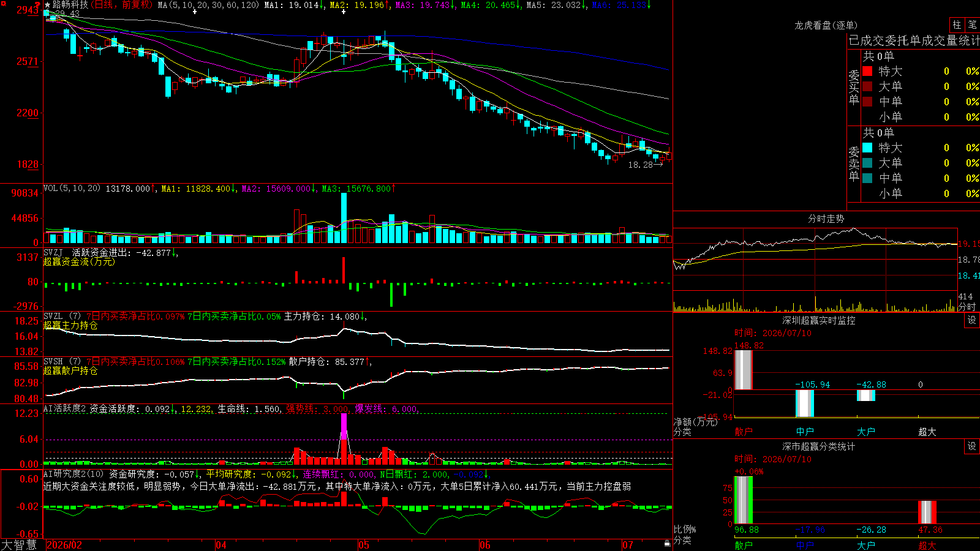Click the -42.88 大户 net amount bar

pyautogui.click(x=866, y=395)
